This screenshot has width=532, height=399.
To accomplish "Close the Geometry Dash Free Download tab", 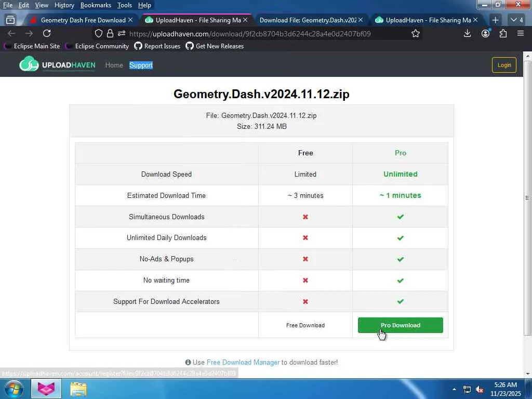I will tap(130, 20).
